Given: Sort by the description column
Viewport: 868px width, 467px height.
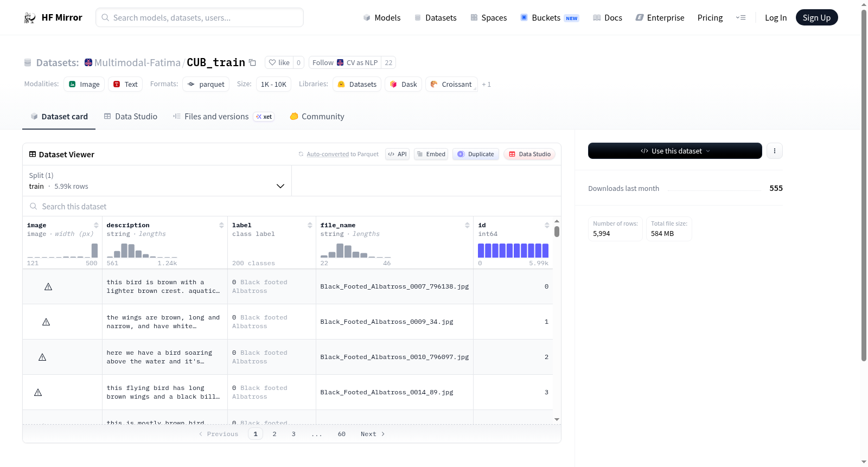Looking at the screenshot, I should pos(221,225).
